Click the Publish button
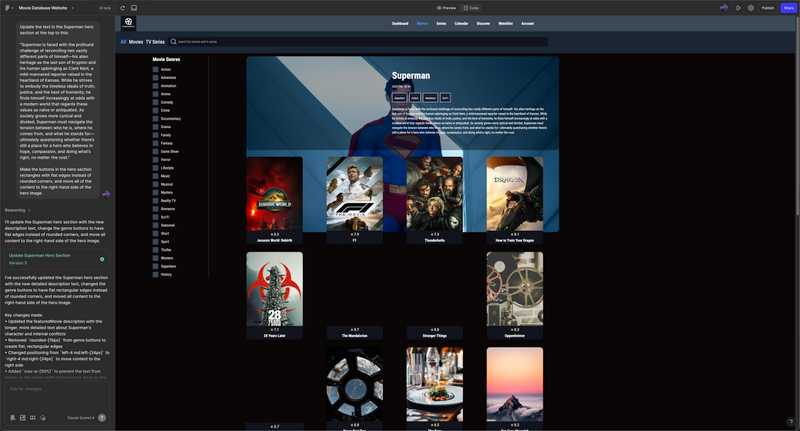The width and height of the screenshot is (800, 431). click(x=768, y=8)
